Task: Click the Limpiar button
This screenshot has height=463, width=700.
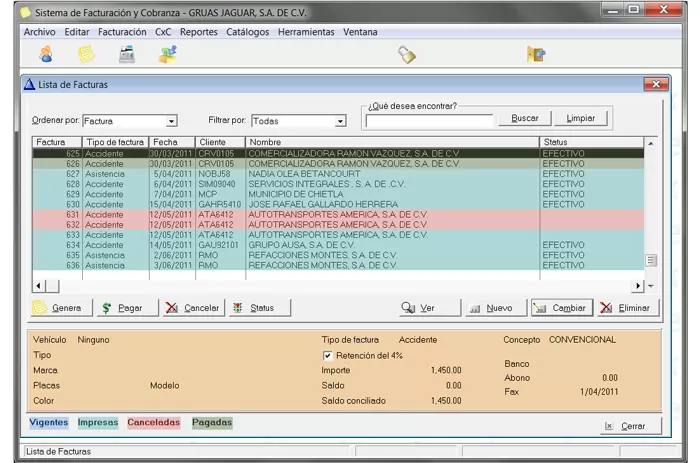Action: pos(580,118)
